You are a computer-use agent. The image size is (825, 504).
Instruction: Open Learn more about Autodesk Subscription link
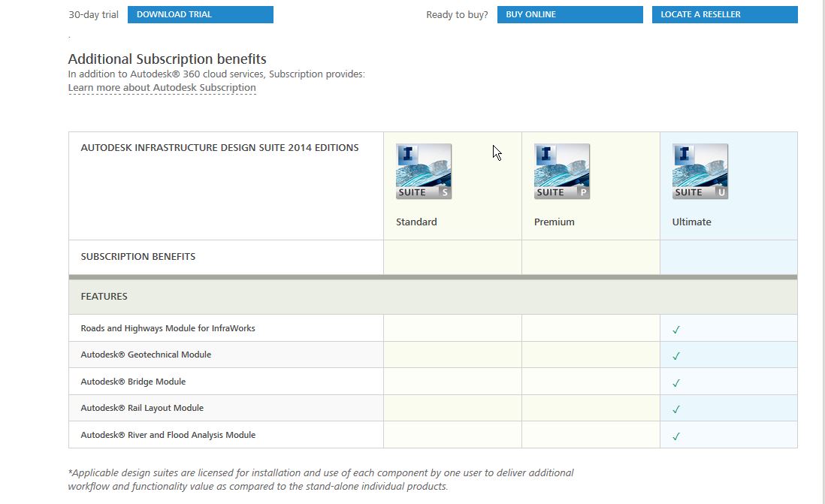pos(162,87)
